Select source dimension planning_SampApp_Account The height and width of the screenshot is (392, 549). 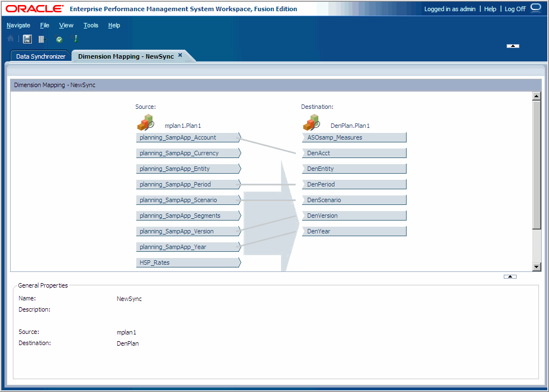pyautogui.click(x=188, y=137)
